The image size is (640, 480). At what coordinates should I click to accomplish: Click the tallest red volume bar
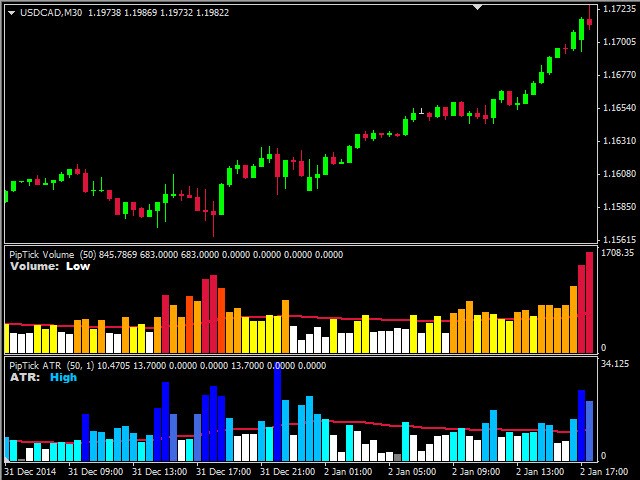[x=589, y=302]
